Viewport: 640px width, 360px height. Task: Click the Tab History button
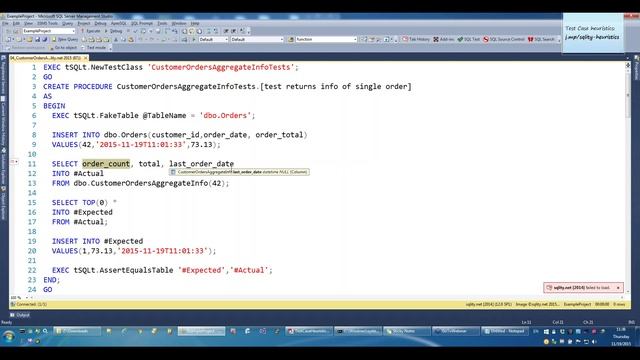[x=416, y=40]
